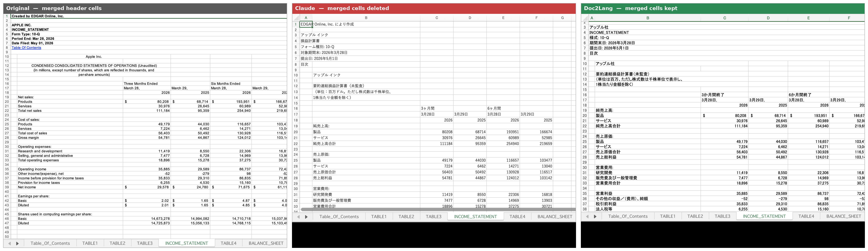Open TABLE3 tab in Original panel
Viewport: 868px width, 251px height.
coord(145,243)
